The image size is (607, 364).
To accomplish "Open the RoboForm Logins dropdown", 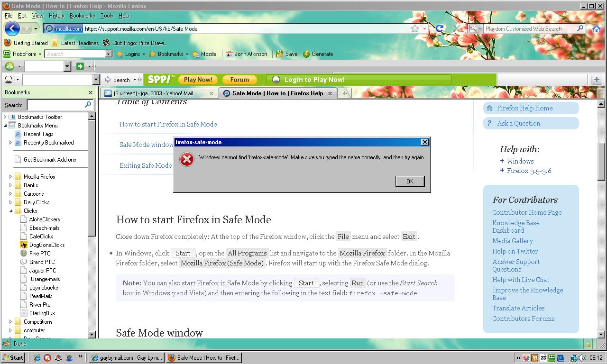I will point(130,54).
